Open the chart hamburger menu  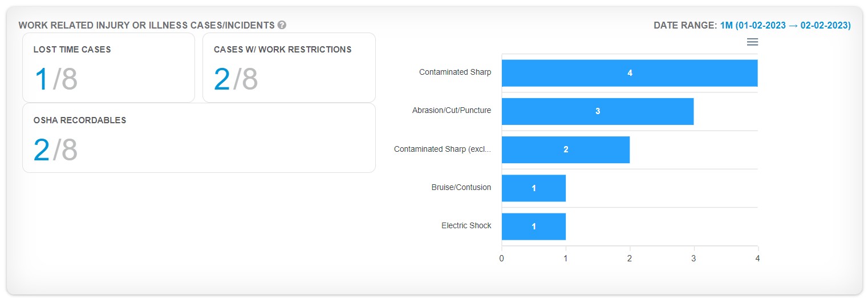point(752,42)
